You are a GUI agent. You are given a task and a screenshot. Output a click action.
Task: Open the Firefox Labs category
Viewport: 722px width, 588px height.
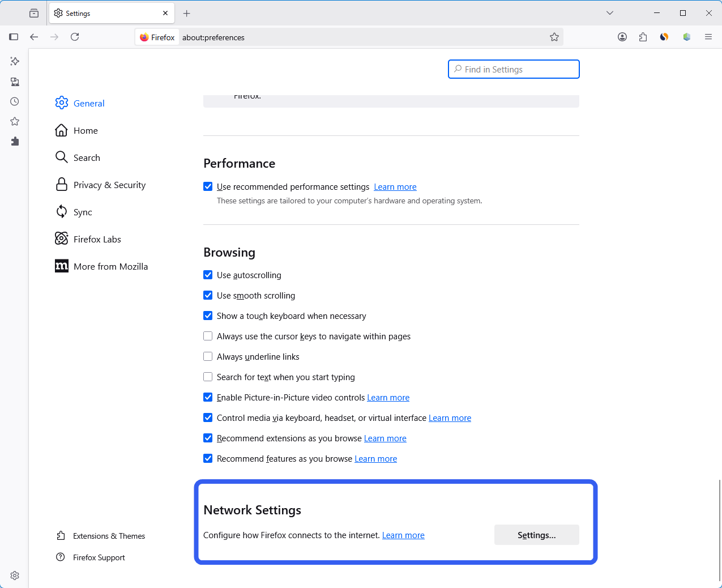(88, 239)
